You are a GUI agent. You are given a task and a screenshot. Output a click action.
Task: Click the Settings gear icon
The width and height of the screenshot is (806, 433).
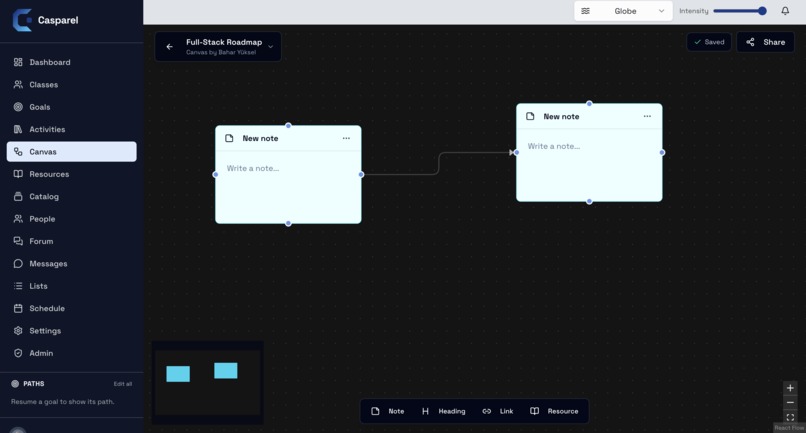click(x=18, y=331)
